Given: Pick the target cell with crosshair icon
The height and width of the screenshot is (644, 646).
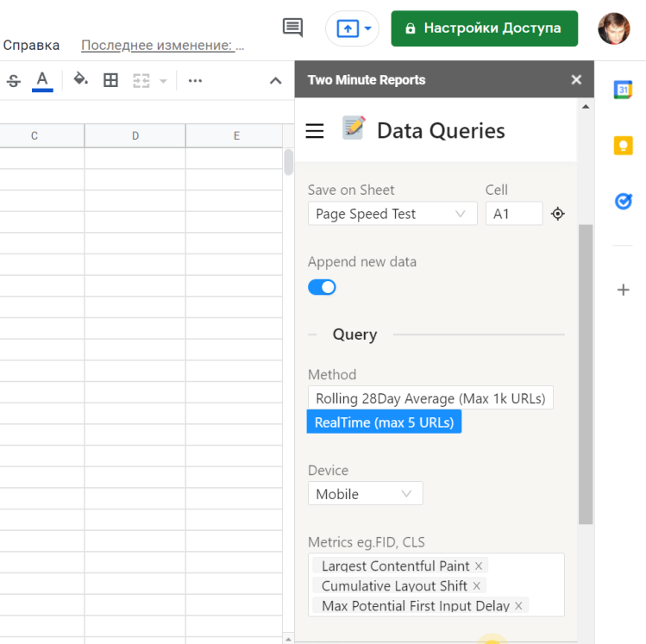Looking at the screenshot, I should [558, 214].
